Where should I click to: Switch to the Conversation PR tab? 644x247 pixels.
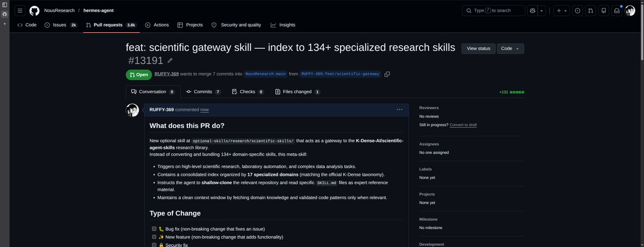153,92
